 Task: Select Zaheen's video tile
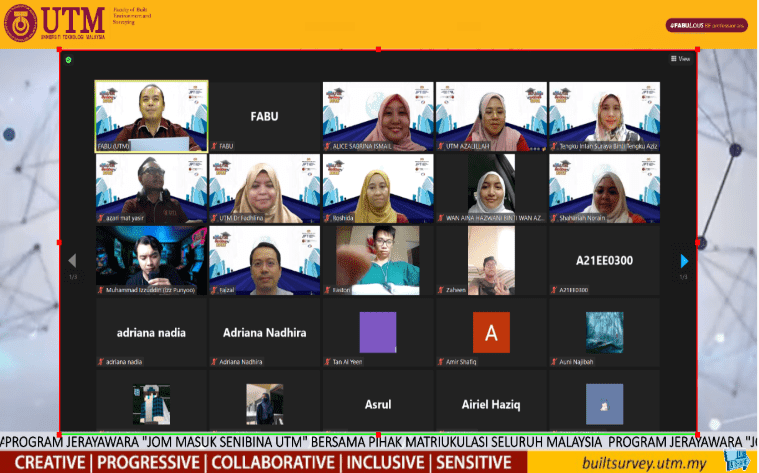(x=491, y=260)
